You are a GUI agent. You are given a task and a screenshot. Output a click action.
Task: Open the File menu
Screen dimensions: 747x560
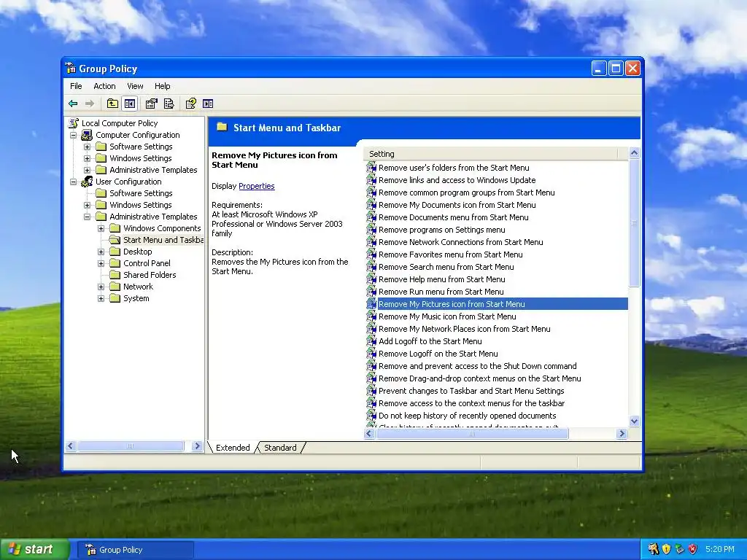[x=76, y=86]
